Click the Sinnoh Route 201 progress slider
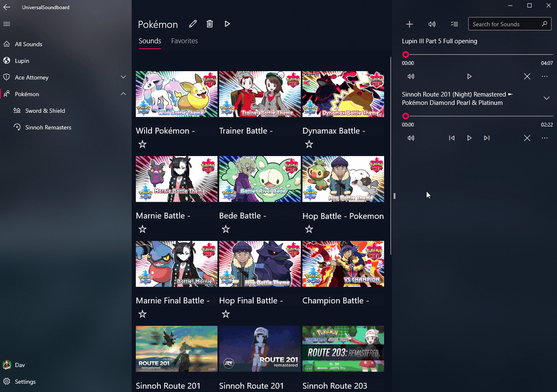The image size is (557, 392). point(477,116)
